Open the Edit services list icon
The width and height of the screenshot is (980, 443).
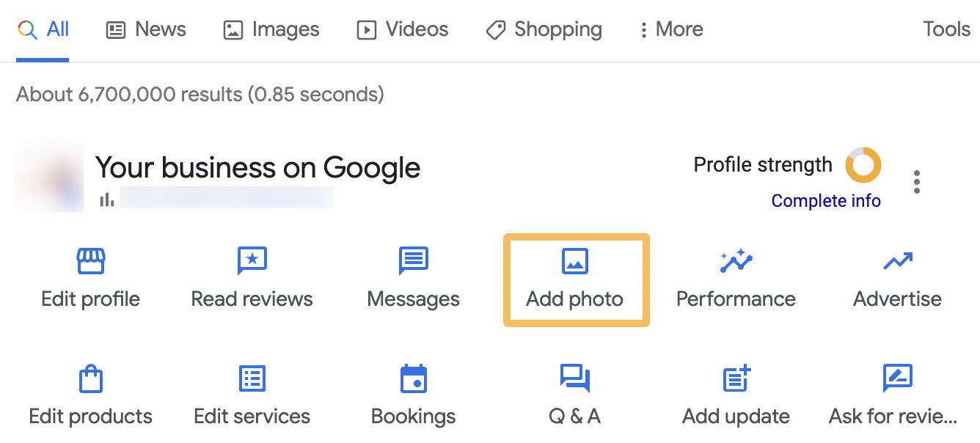click(252, 378)
